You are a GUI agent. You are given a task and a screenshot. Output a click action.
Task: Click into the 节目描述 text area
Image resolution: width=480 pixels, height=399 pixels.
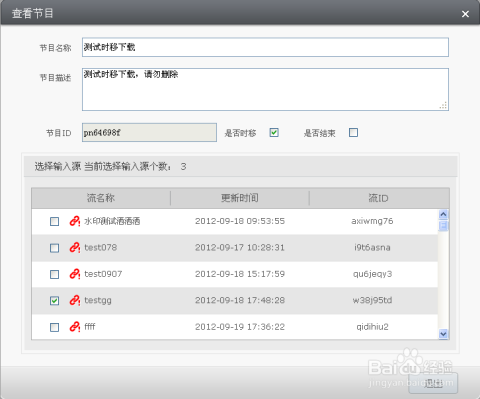pos(265,89)
